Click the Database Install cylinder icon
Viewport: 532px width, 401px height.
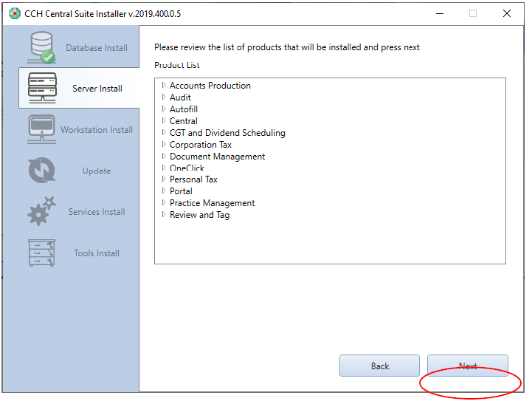click(x=42, y=47)
